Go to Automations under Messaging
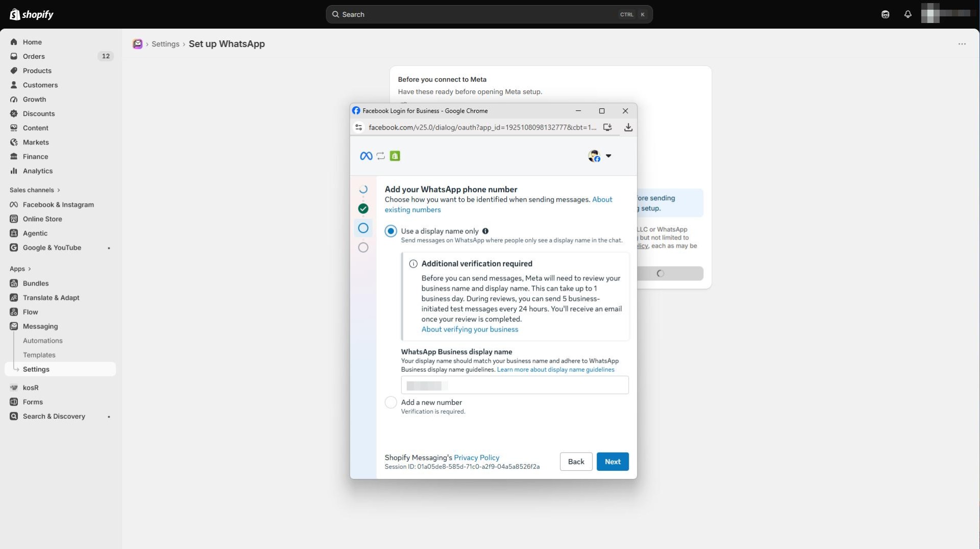Screen dimensions: 980x549 42,341
